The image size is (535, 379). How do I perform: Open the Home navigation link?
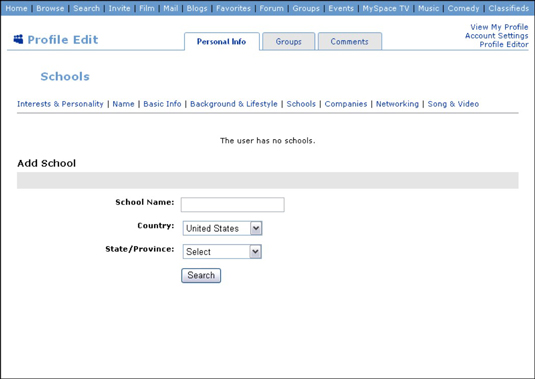point(16,8)
